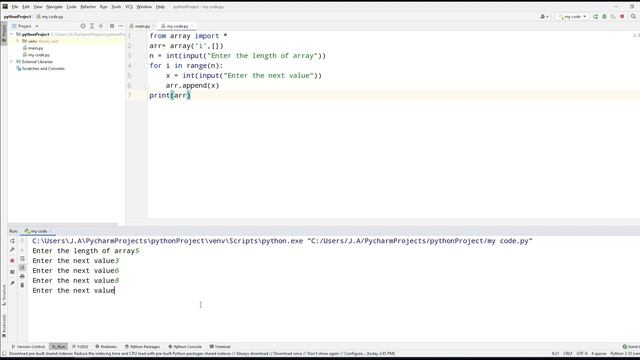Click CRLF line separator in status bar

point(568,353)
